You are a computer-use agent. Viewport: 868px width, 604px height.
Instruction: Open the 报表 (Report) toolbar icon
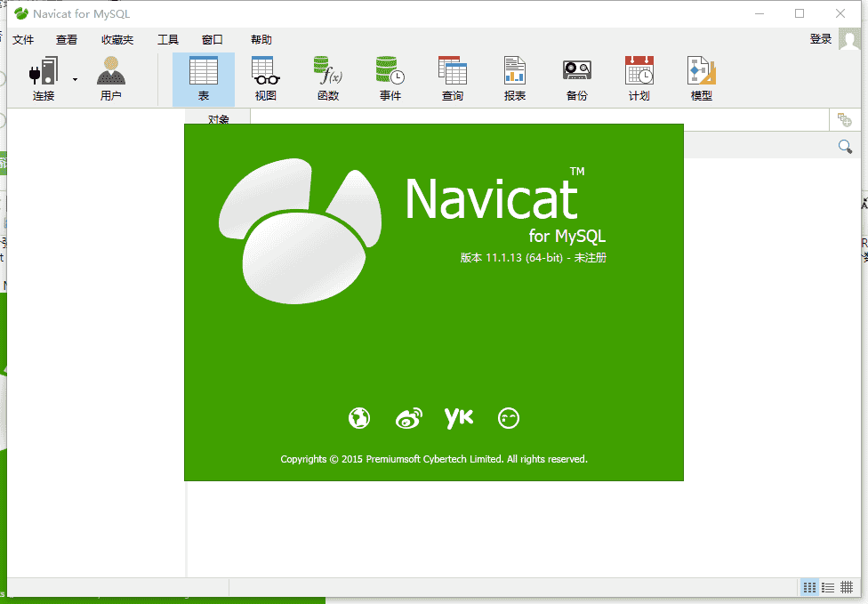[514, 78]
